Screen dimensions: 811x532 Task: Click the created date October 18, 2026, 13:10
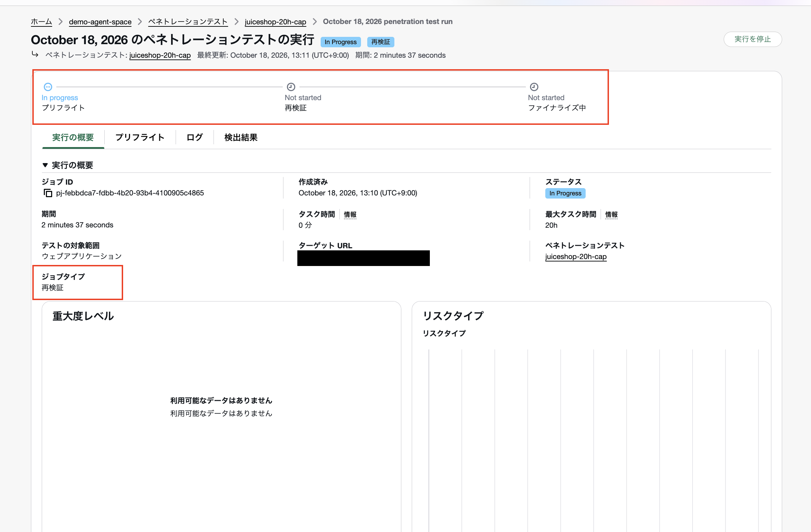[x=358, y=193]
